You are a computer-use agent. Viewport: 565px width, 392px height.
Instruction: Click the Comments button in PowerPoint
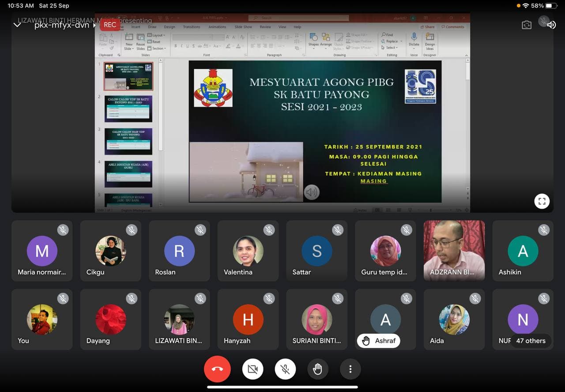click(x=453, y=27)
